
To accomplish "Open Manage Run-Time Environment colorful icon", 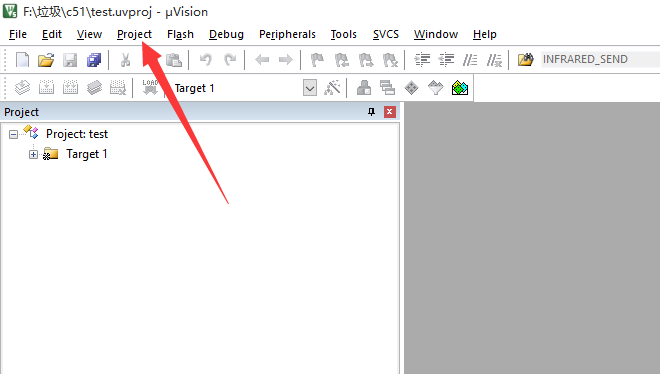I will click(x=460, y=88).
